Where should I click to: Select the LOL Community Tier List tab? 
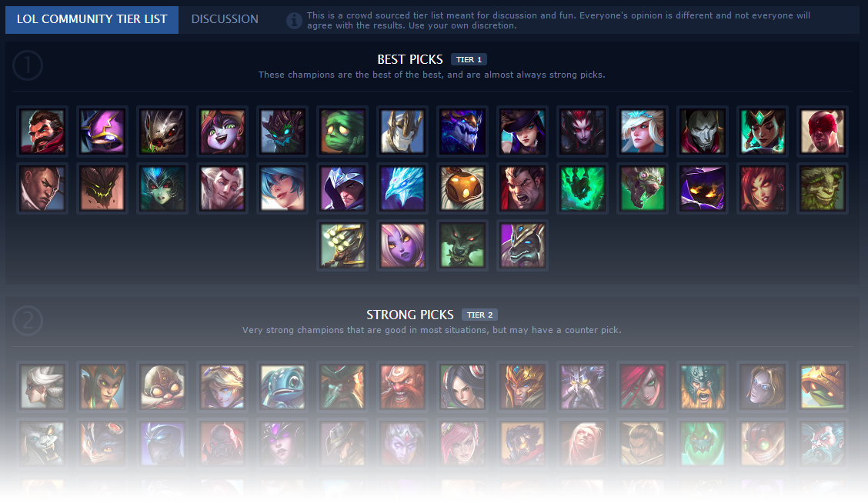[92, 19]
